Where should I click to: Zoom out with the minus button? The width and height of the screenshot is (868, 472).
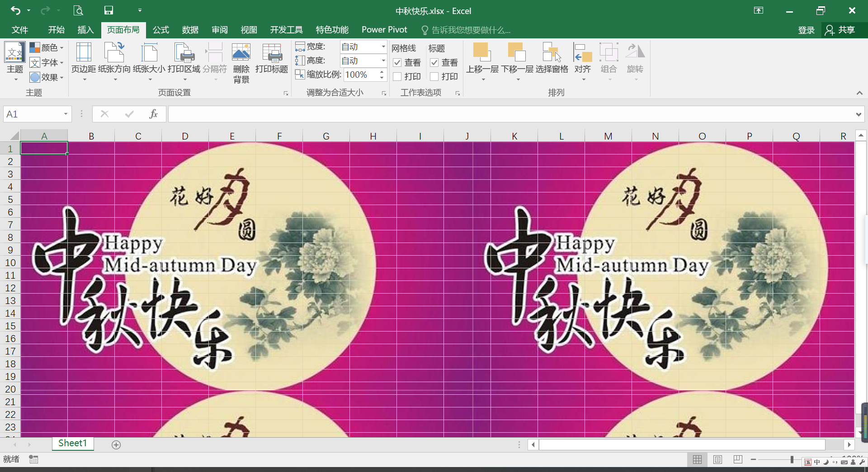[x=753, y=459]
